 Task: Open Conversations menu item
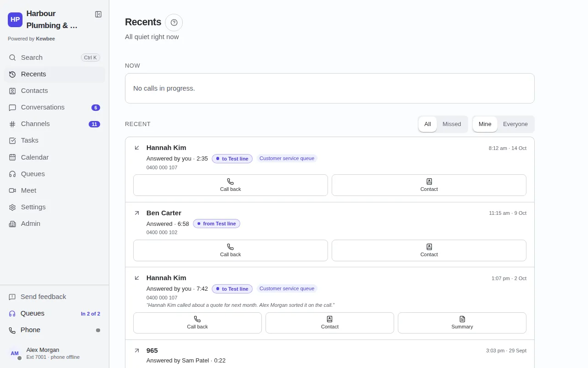[x=55, y=107]
